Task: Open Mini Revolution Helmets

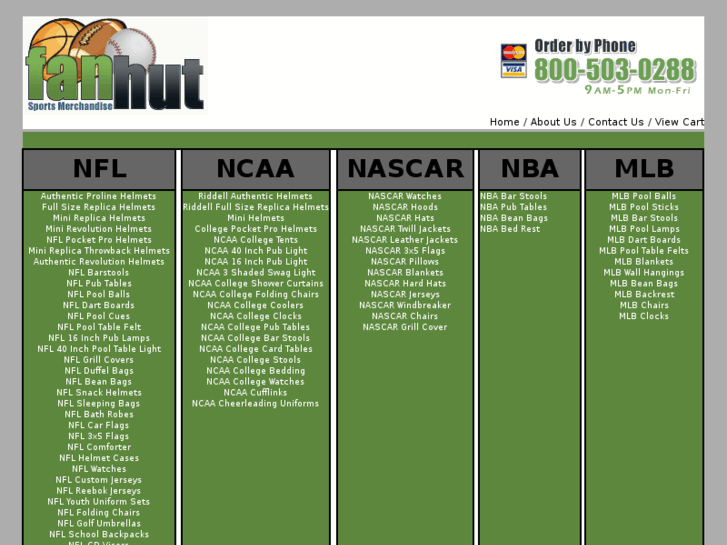Action: pos(98,229)
